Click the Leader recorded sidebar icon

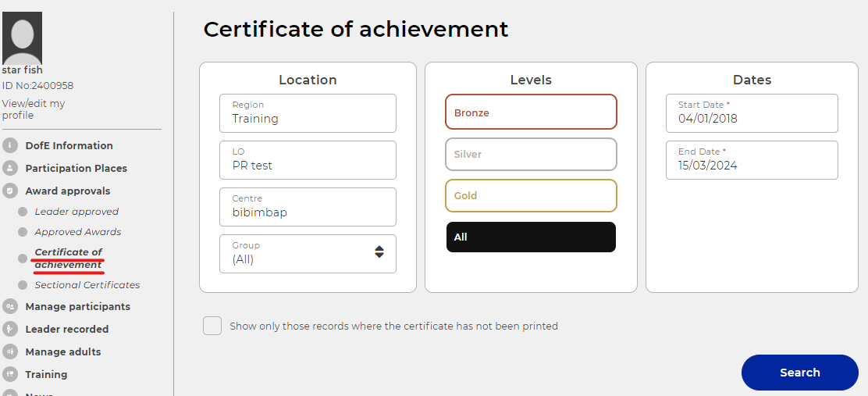[10, 330]
